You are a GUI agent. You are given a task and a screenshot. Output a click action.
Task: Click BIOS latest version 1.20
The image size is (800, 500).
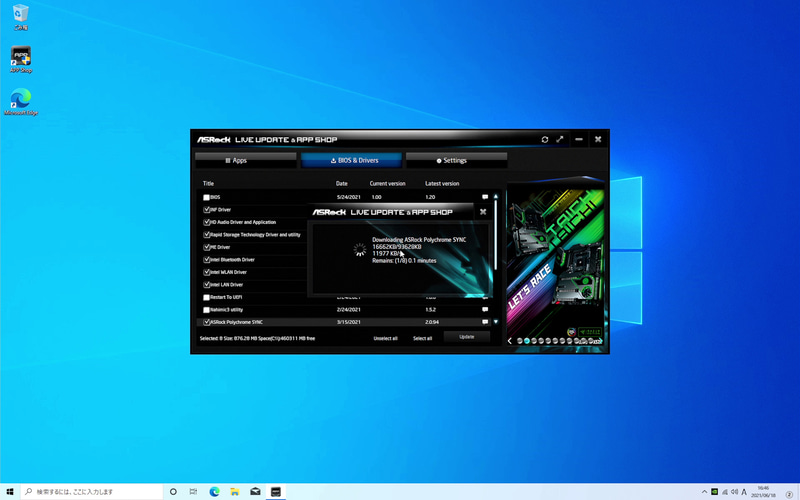430,197
